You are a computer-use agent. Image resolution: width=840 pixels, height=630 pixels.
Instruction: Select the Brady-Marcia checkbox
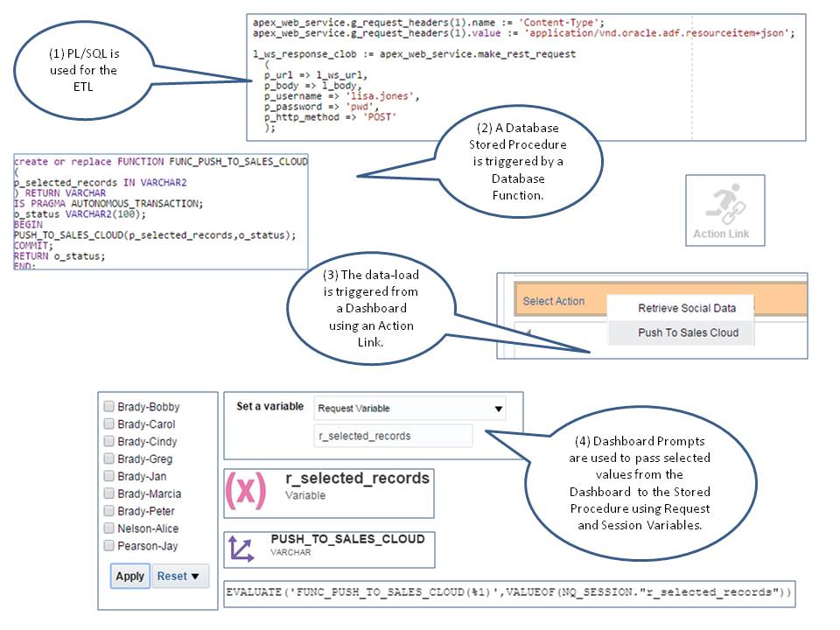click(x=109, y=493)
